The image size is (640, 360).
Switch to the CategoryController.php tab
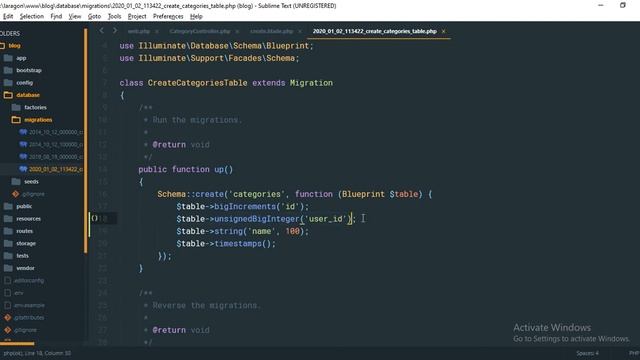click(x=200, y=31)
